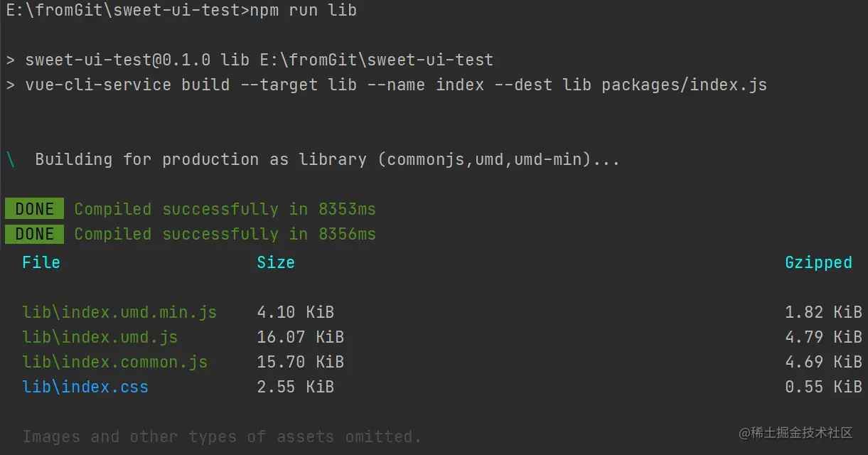Click the lib\index.umd.min.js file path
Image resolution: width=868 pixels, height=455 pixels.
click(119, 312)
